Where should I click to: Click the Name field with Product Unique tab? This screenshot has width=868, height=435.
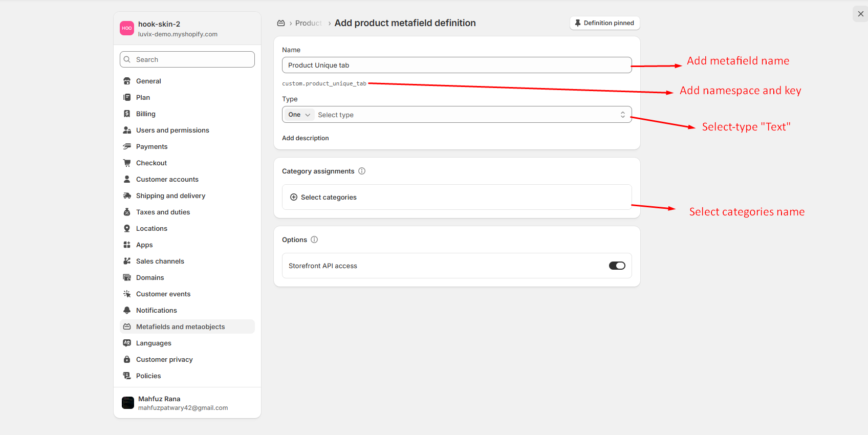457,65
